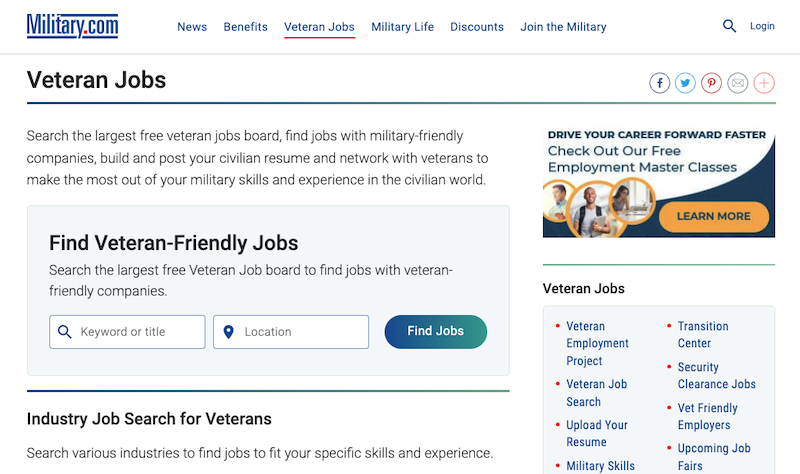Select the Veteran Jobs nav tab
Image resolution: width=800 pixels, height=474 pixels.
pos(319,27)
